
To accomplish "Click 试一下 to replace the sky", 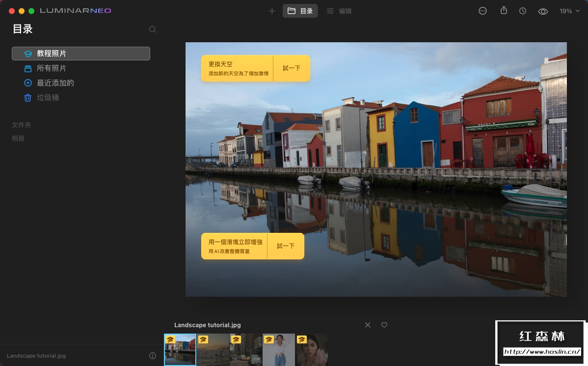I will pyautogui.click(x=291, y=68).
